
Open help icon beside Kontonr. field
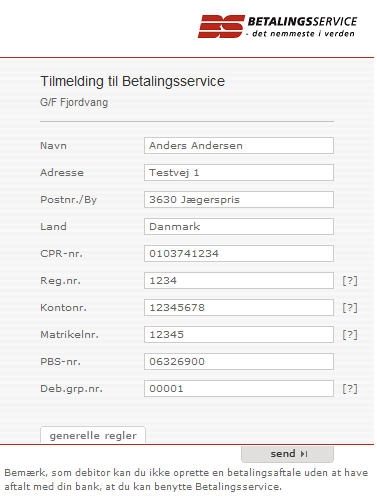(x=350, y=308)
